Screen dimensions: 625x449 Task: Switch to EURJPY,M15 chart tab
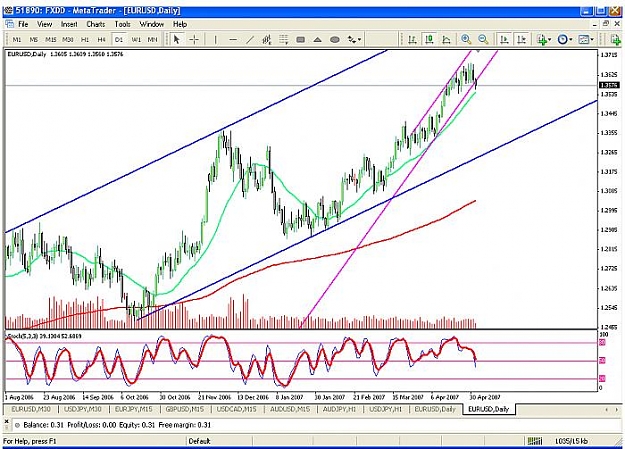[134, 409]
